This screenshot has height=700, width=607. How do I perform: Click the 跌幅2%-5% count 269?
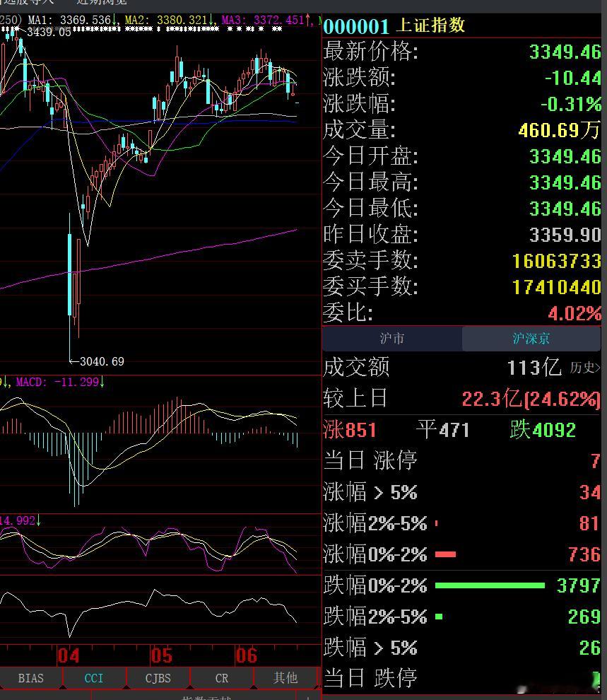(x=584, y=617)
